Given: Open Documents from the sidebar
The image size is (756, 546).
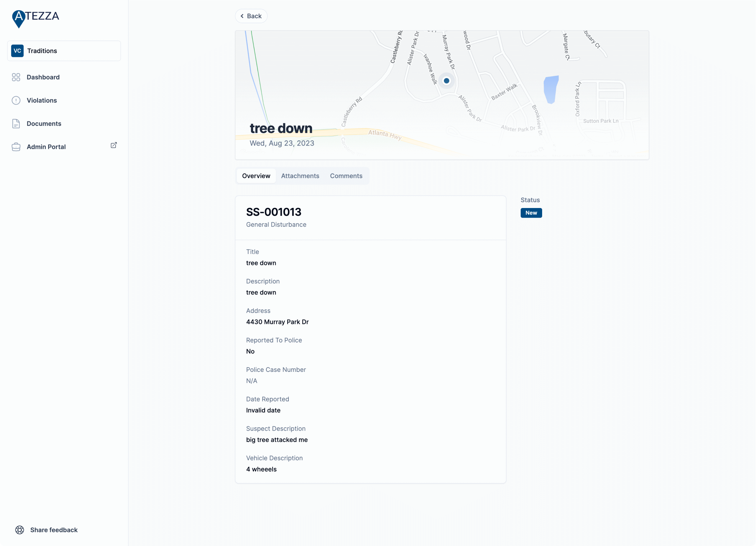Looking at the screenshot, I should tap(44, 123).
